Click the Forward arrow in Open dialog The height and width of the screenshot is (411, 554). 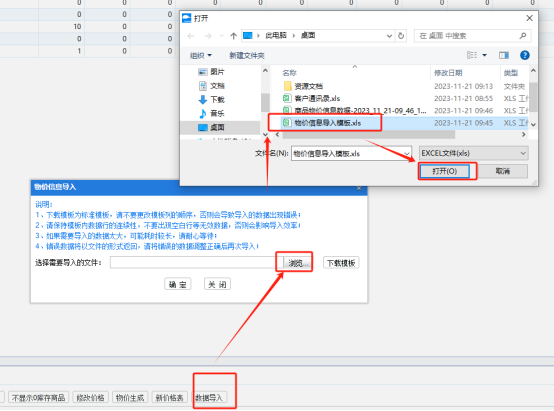click(x=208, y=36)
